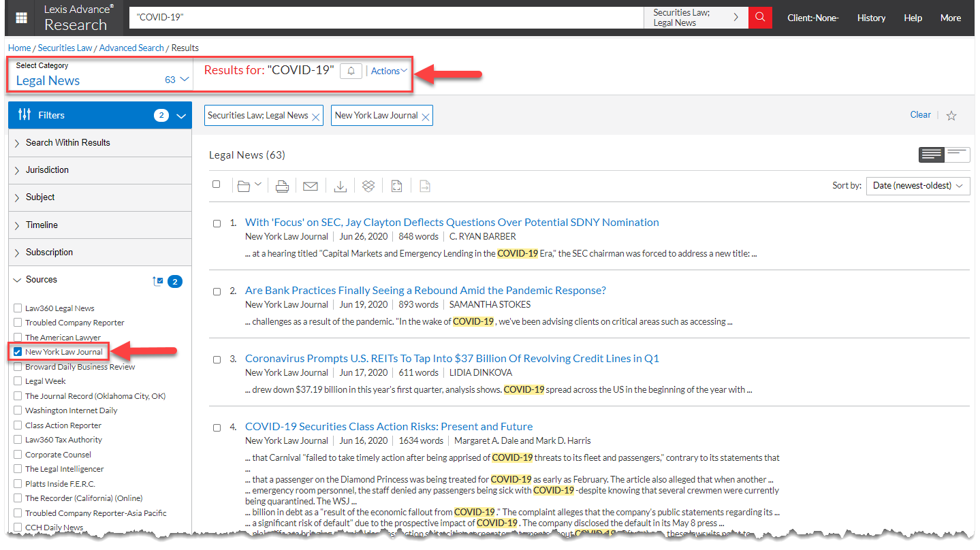This screenshot has height=550, width=980.
Task: Expand the Timeline filter
Action: [100, 225]
